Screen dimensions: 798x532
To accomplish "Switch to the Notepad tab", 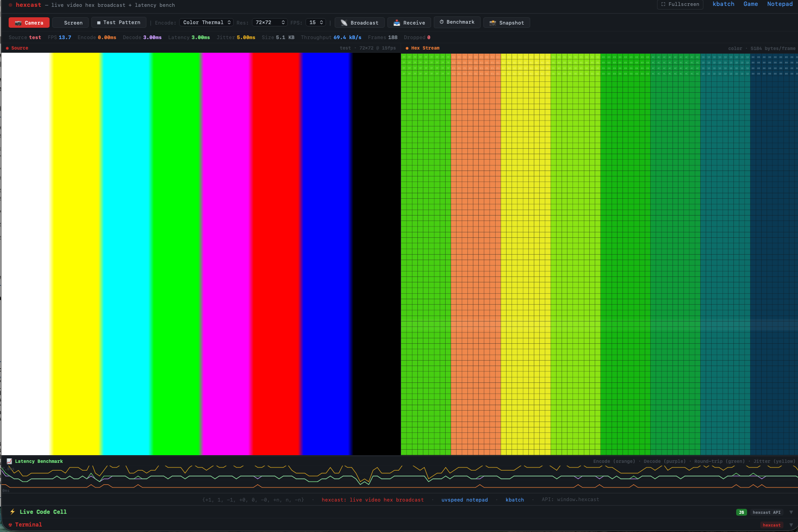I will 779,4.
